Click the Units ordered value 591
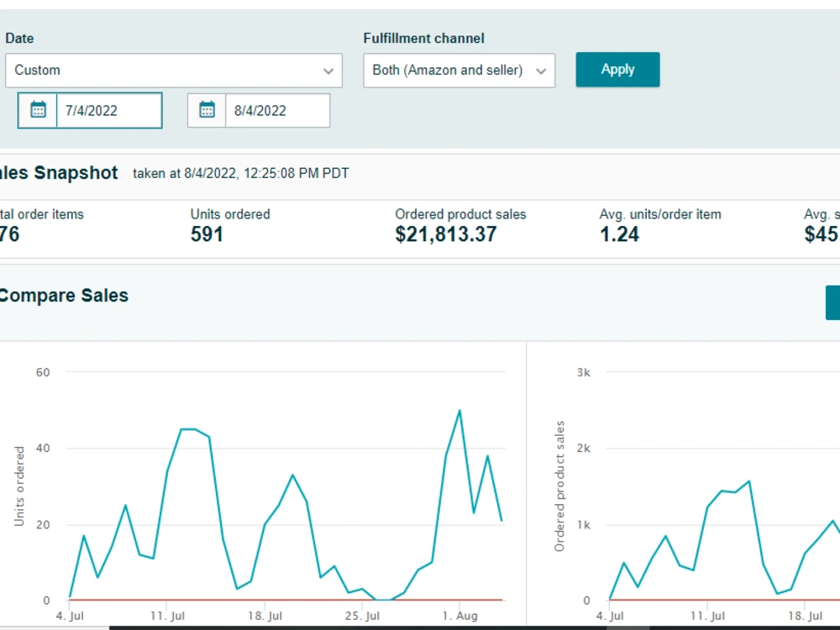Viewport: 840px width, 630px height. click(x=207, y=234)
